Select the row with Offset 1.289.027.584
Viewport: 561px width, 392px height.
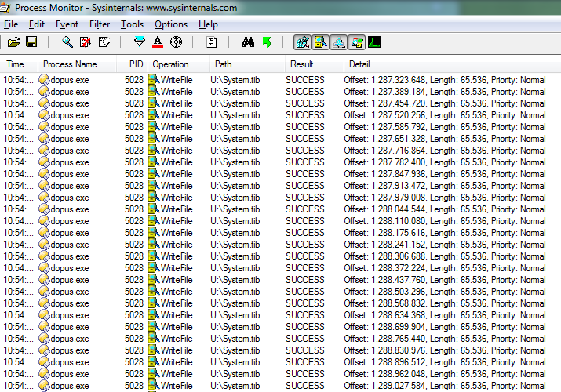coord(281,386)
